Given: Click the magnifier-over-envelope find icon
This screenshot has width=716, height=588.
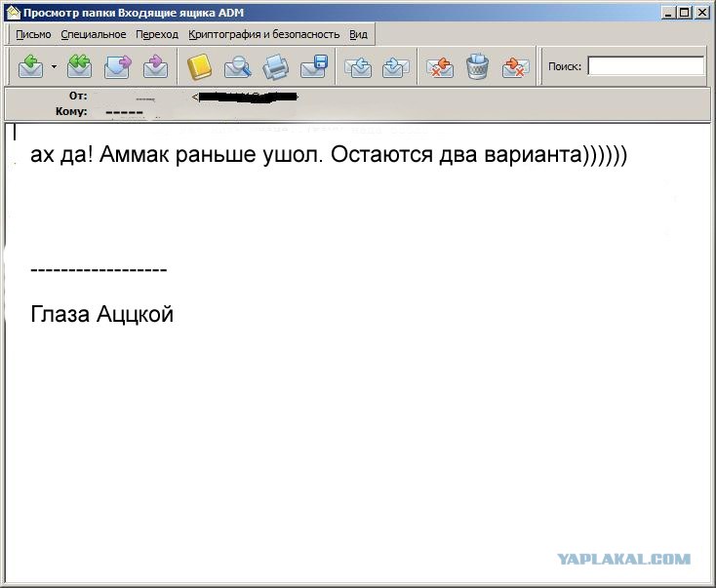Looking at the screenshot, I should click(237, 66).
